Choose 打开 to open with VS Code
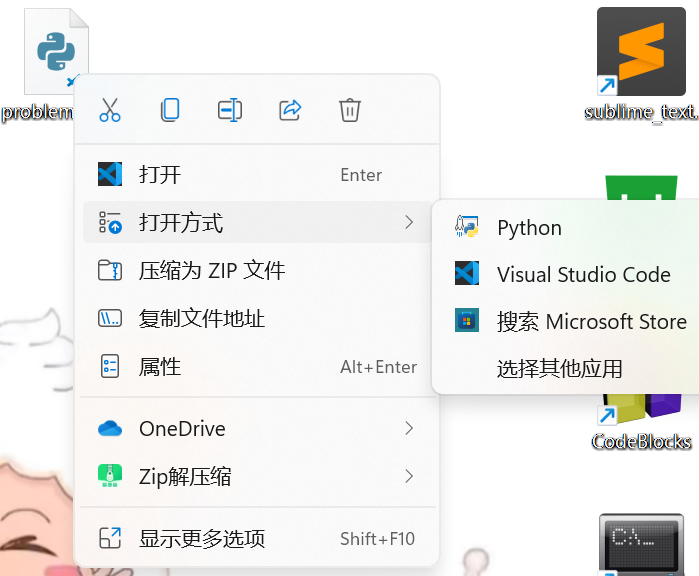This screenshot has height=576, width=699. [257, 174]
